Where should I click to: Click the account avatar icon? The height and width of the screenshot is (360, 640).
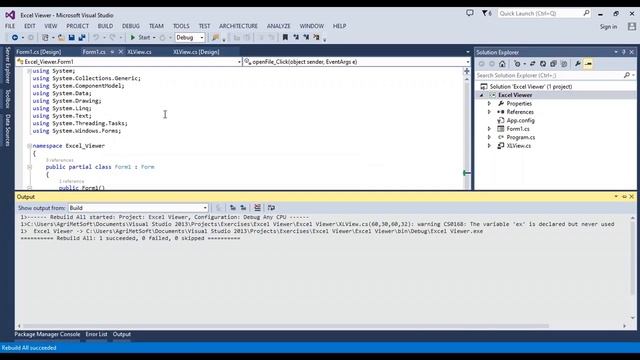click(631, 27)
